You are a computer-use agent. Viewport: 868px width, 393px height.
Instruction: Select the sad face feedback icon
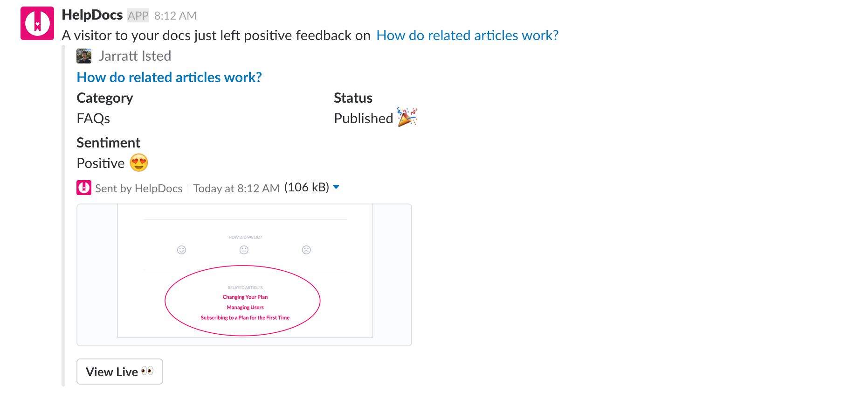[x=306, y=250]
